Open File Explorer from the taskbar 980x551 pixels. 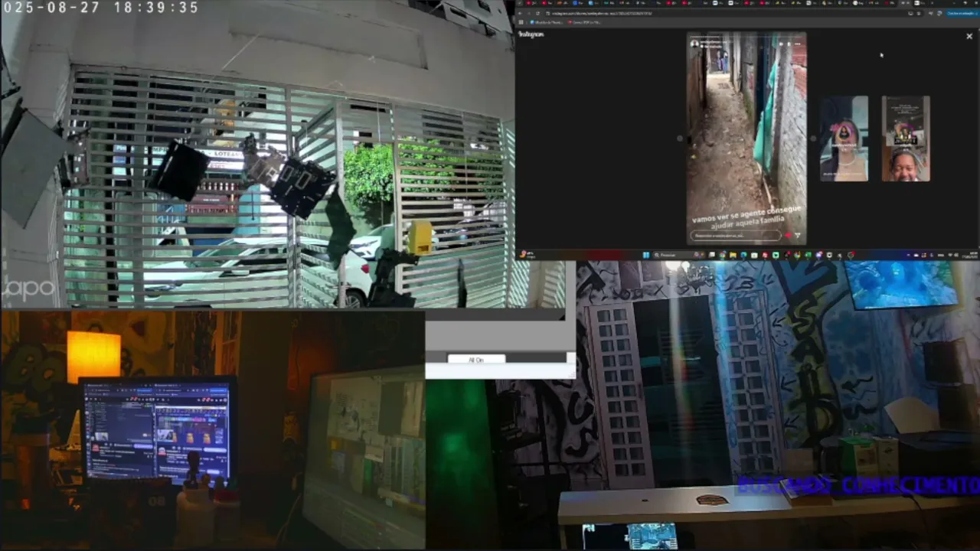733,255
